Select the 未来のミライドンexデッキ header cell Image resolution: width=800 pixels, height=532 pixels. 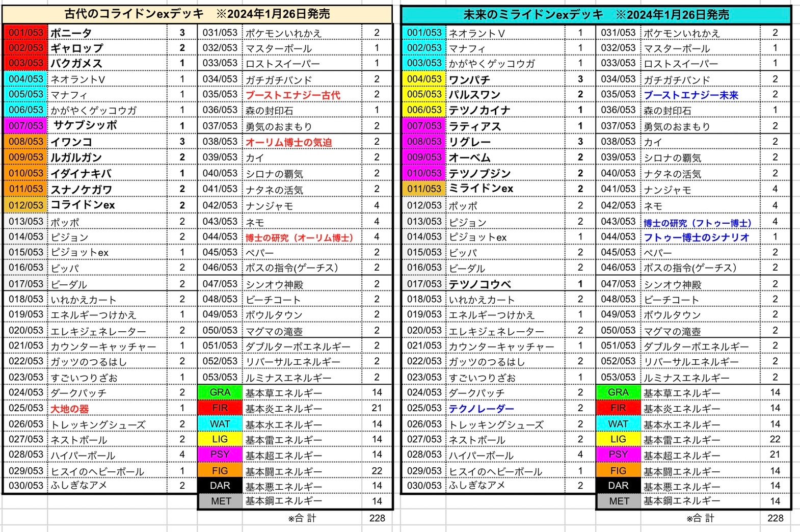coord(596,15)
